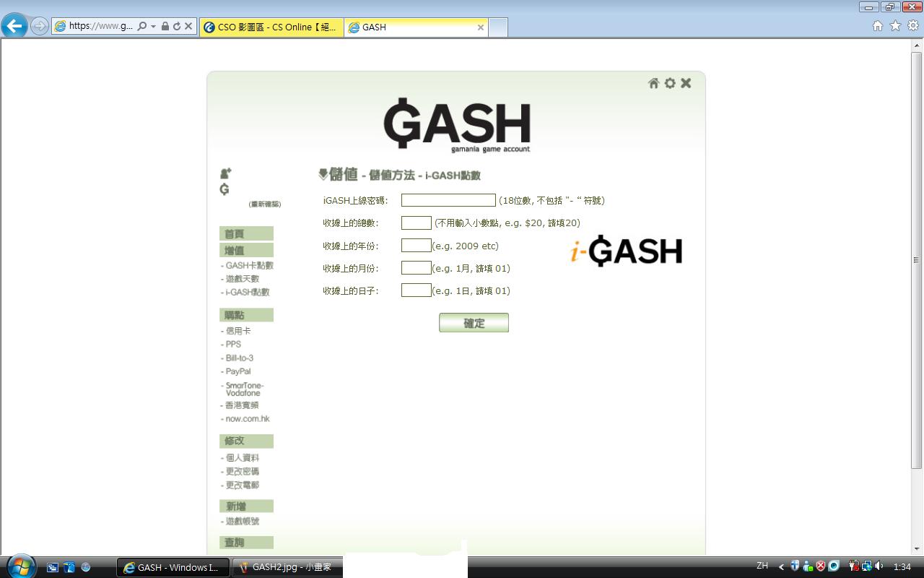The width and height of the screenshot is (924, 578).
Task: Focus the 收據上的日子 input field
Action: 417,290
